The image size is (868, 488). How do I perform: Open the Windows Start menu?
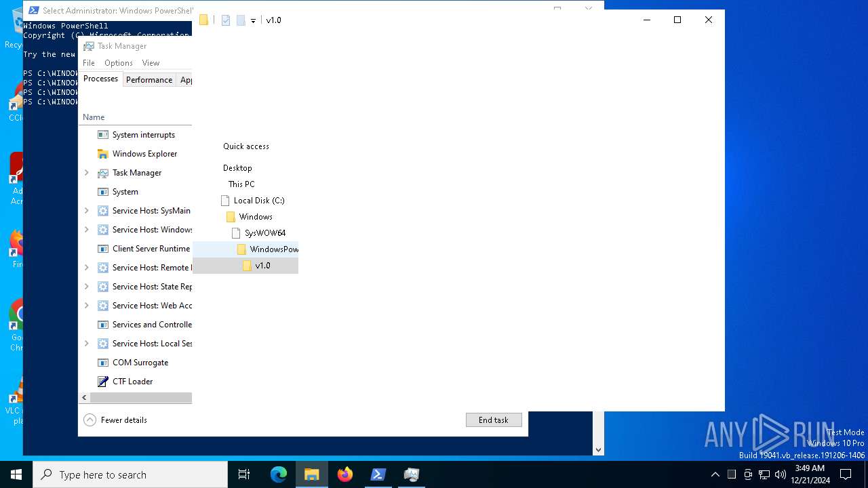[x=16, y=474]
